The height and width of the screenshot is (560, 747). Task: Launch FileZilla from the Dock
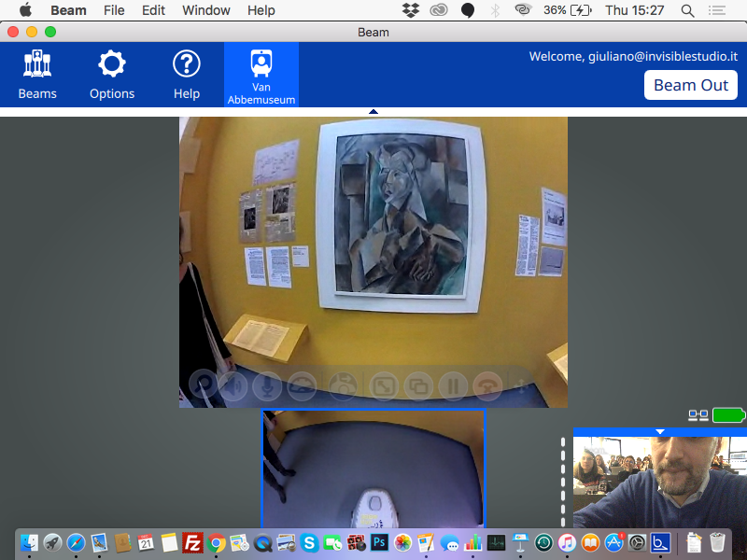pyautogui.click(x=192, y=542)
